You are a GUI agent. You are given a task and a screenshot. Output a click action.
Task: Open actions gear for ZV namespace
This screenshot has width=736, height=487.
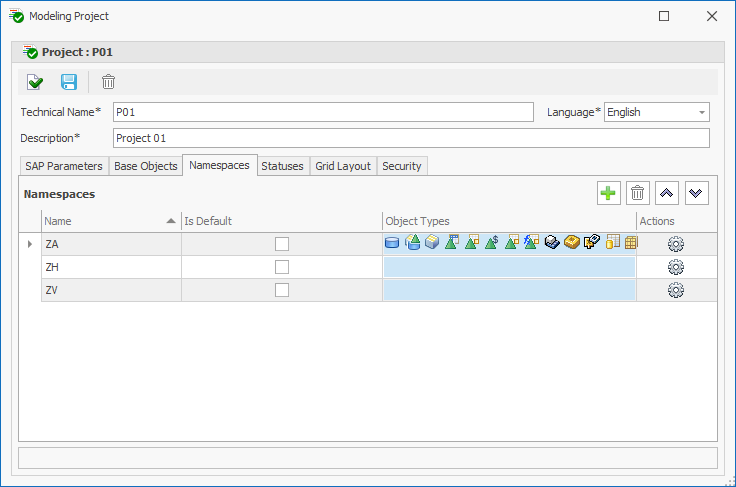coord(675,290)
